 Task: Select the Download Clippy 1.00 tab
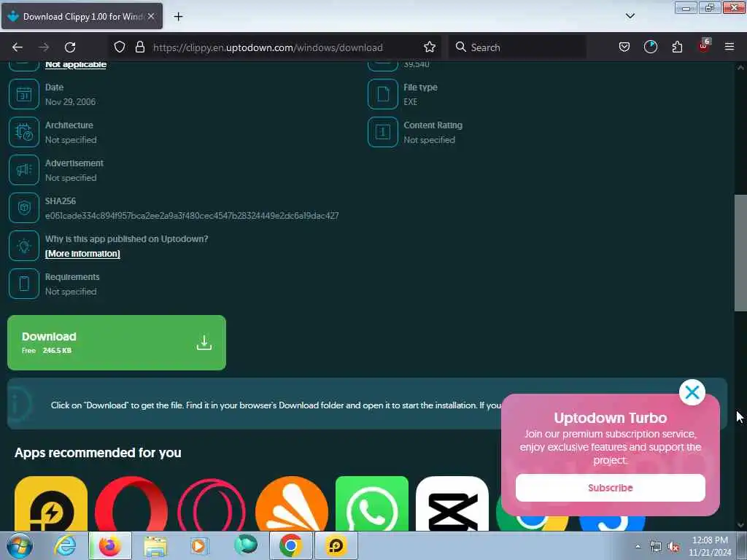pyautogui.click(x=82, y=16)
